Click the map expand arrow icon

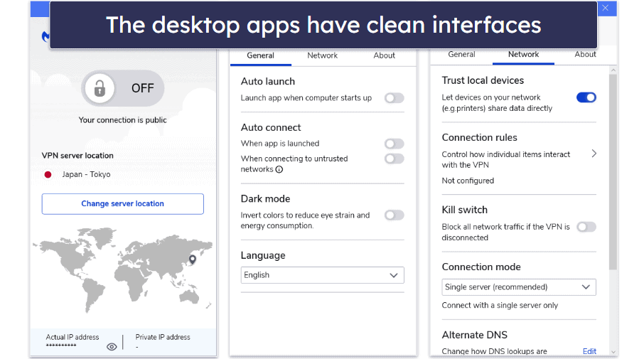click(209, 306)
